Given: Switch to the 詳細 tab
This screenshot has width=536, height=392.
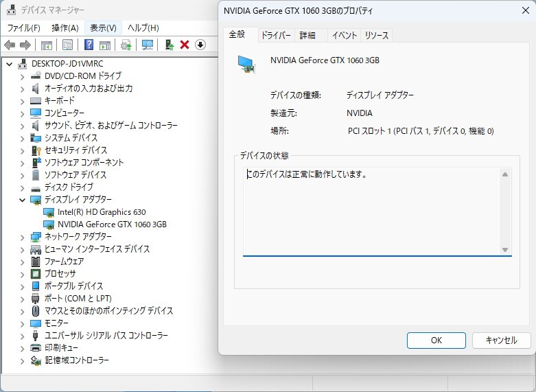Looking at the screenshot, I should coord(307,35).
